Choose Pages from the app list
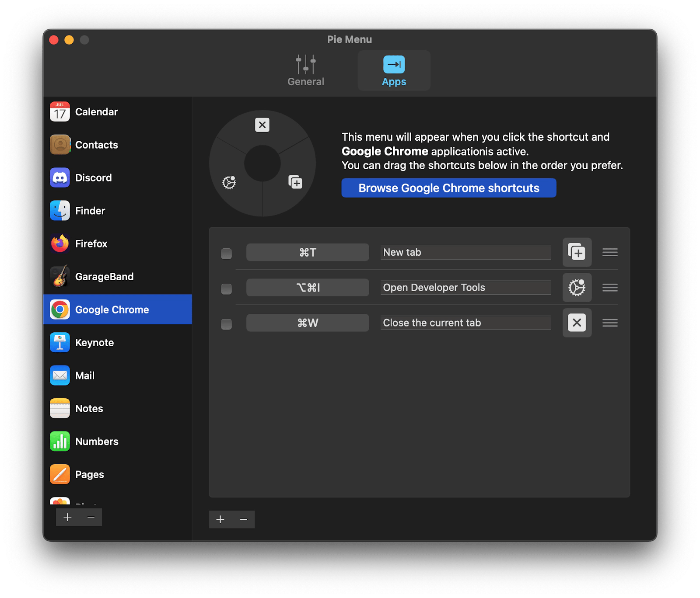This screenshot has width=700, height=598. [117, 475]
